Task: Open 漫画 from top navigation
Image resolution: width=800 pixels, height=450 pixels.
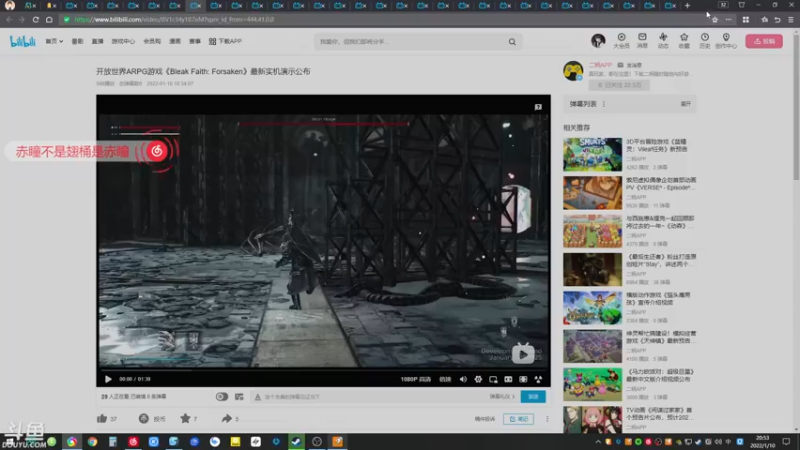Action: click(175, 41)
